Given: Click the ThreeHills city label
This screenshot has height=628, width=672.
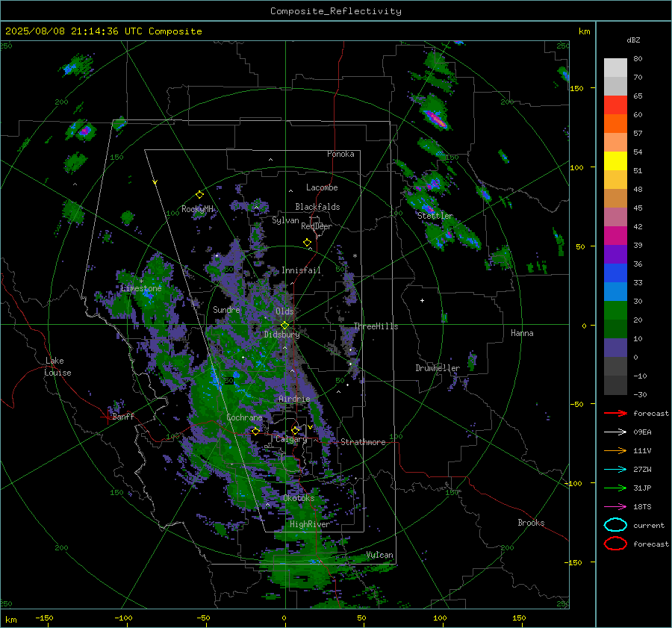Looking at the screenshot, I should click(376, 326).
